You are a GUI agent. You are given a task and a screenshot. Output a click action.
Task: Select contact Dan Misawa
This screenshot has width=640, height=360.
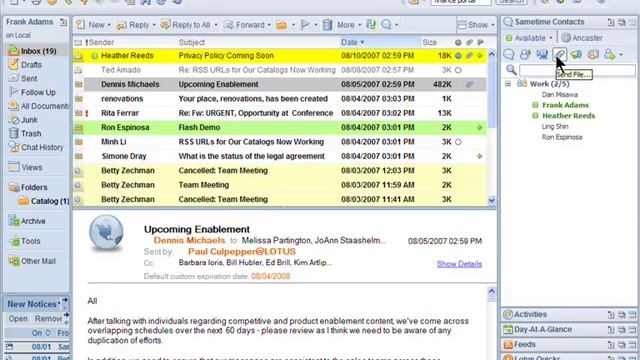coord(560,95)
